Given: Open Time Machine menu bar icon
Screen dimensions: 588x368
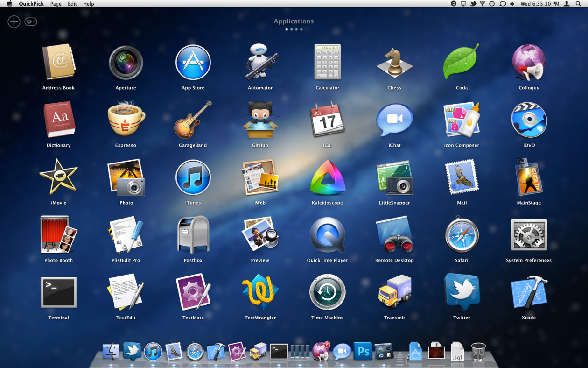Looking at the screenshot, I should (492, 4).
